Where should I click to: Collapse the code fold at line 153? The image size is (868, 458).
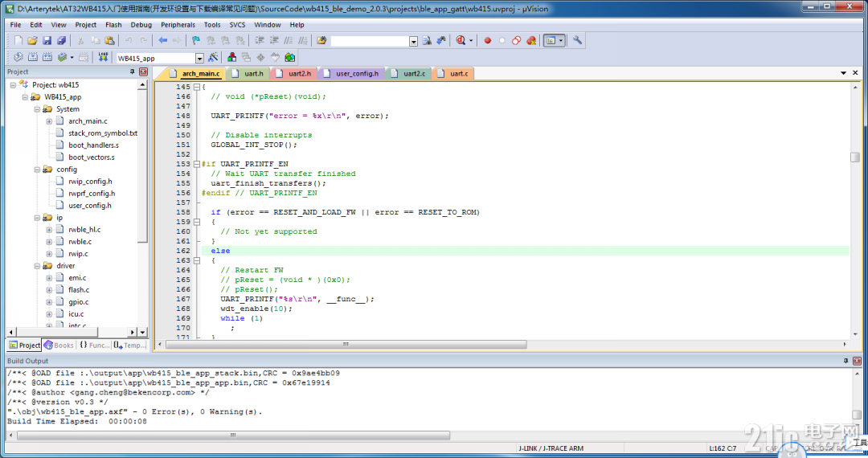coord(197,164)
